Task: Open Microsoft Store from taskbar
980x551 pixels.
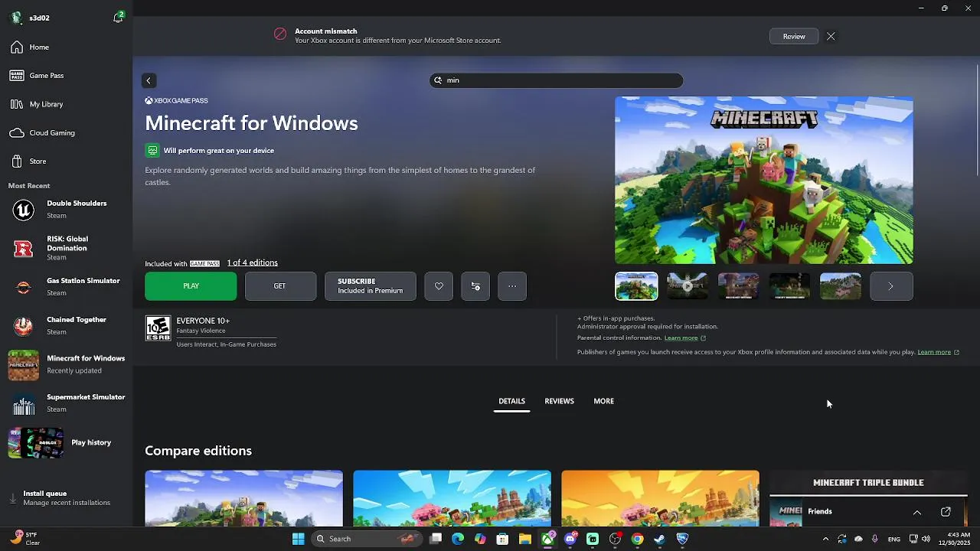Action: [502, 539]
